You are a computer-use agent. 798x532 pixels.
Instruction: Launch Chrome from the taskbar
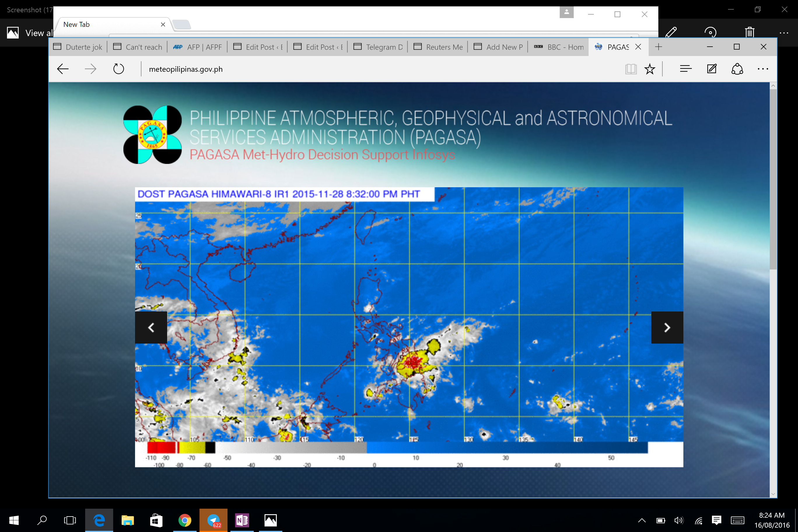(x=185, y=520)
